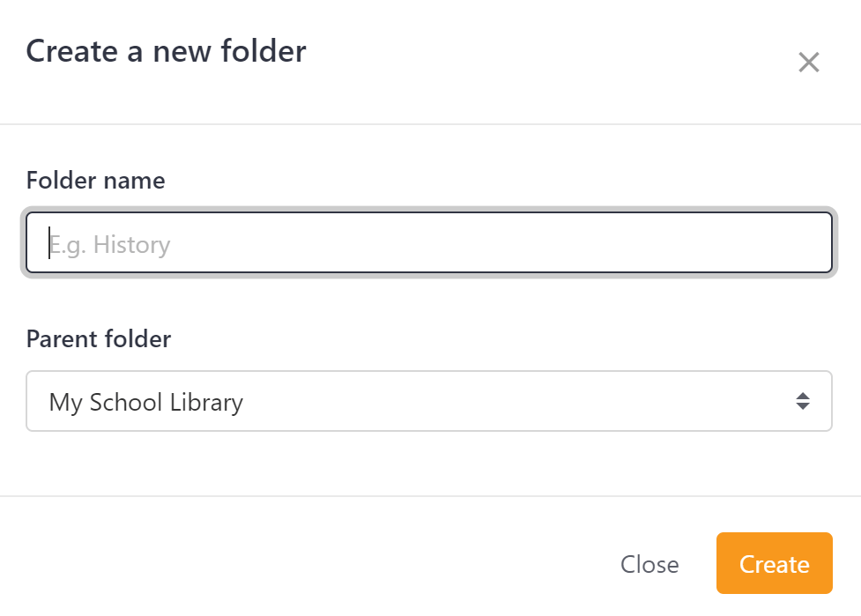Focus the E.g. History placeholder input
This screenshot has width=861, height=616.
(429, 243)
